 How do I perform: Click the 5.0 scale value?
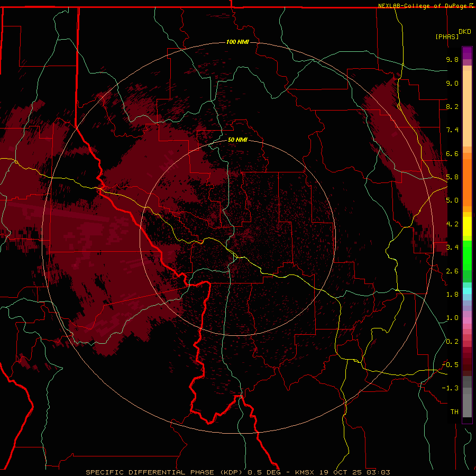pyautogui.click(x=452, y=200)
